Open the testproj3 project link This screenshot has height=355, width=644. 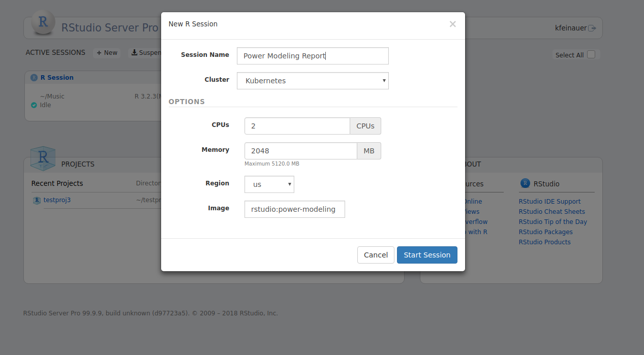point(57,200)
